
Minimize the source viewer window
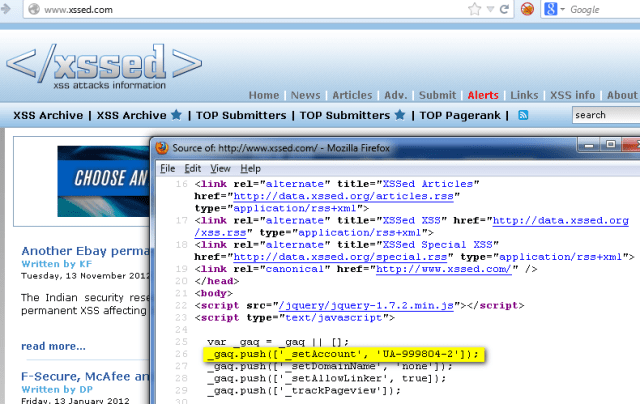point(589,145)
